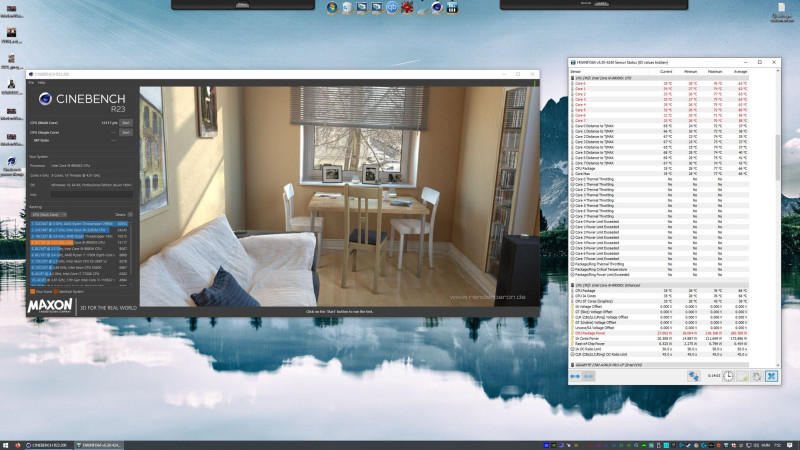Open the Help menu in Cinebench

(x=42, y=82)
